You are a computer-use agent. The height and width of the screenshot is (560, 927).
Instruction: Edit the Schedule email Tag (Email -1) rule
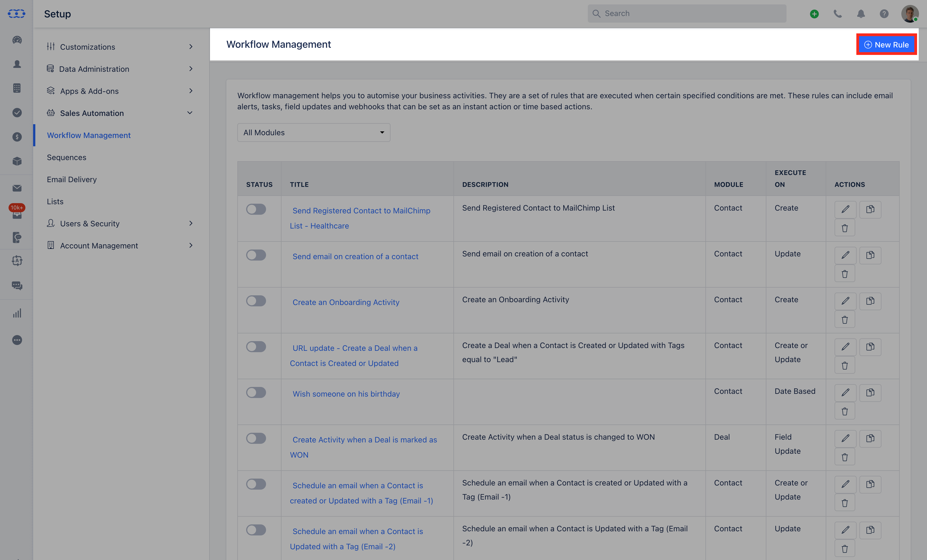click(845, 484)
